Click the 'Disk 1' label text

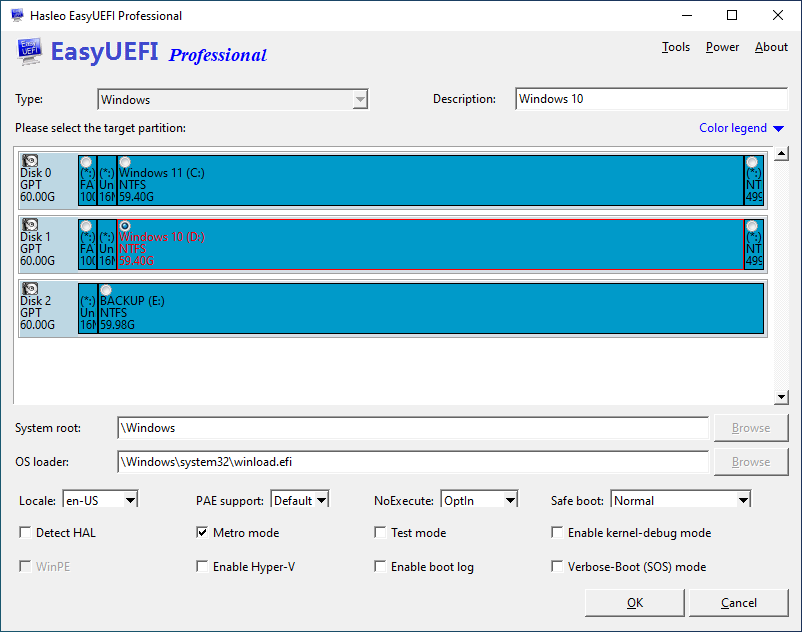coord(35,237)
